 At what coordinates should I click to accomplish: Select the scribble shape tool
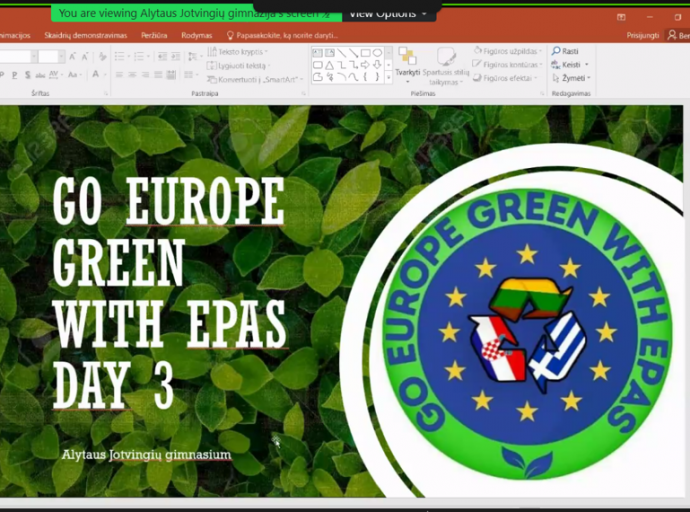(330, 77)
